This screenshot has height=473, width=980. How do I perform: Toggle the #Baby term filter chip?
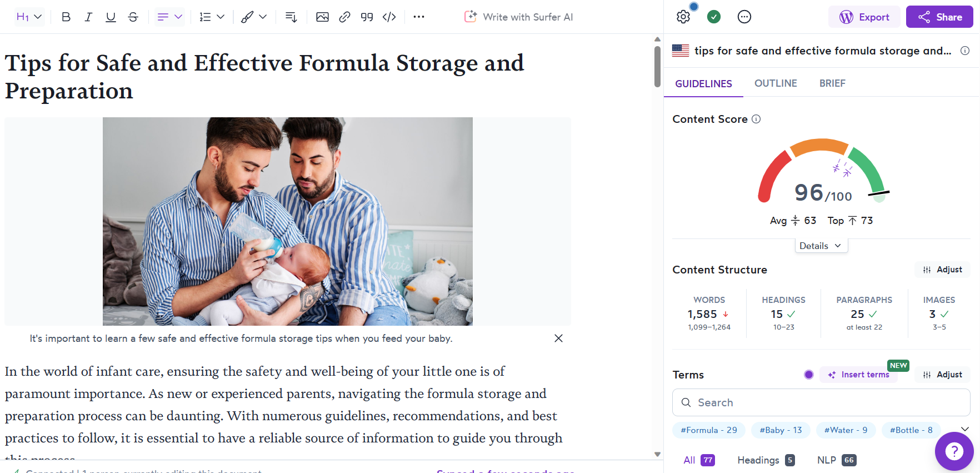[x=781, y=430]
